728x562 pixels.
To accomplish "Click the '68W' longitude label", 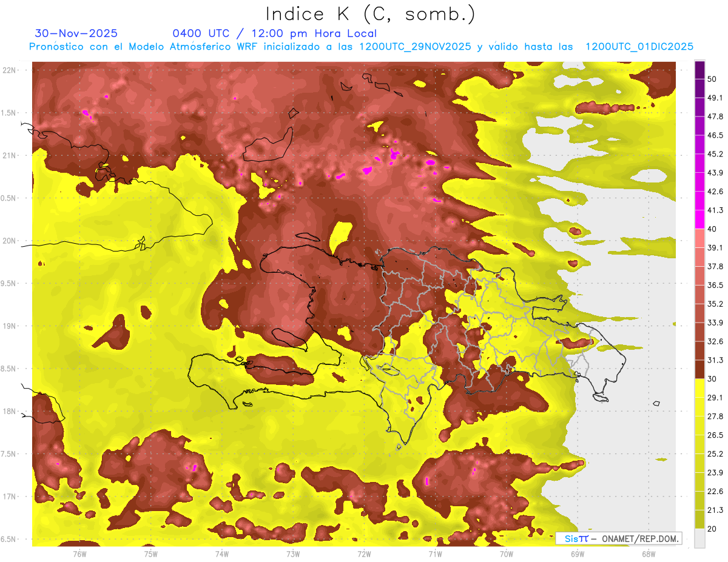I will coord(648,554).
